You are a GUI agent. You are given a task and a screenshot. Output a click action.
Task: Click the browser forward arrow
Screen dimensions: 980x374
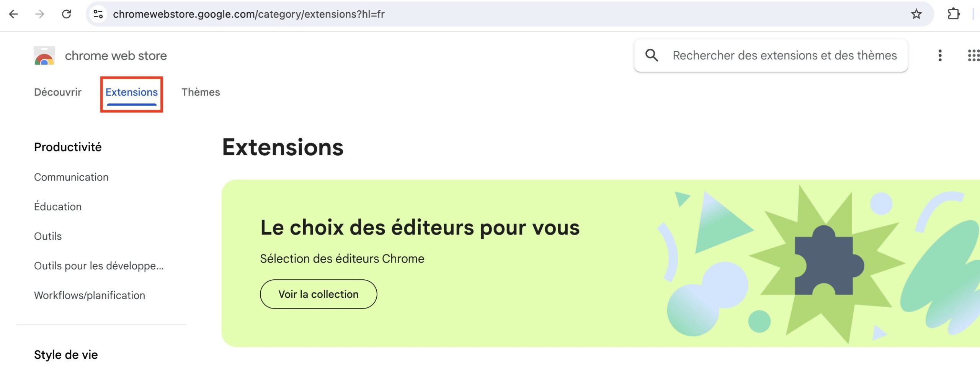pyautogui.click(x=39, y=14)
